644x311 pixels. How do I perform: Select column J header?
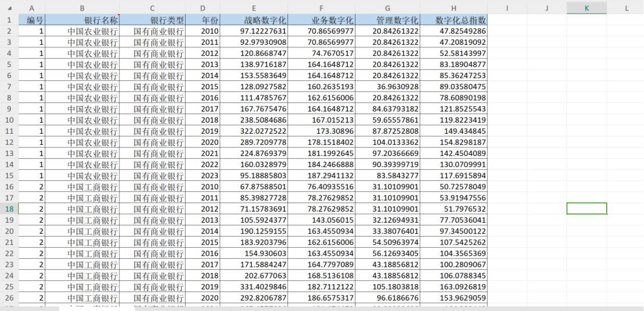[x=547, y=8]
